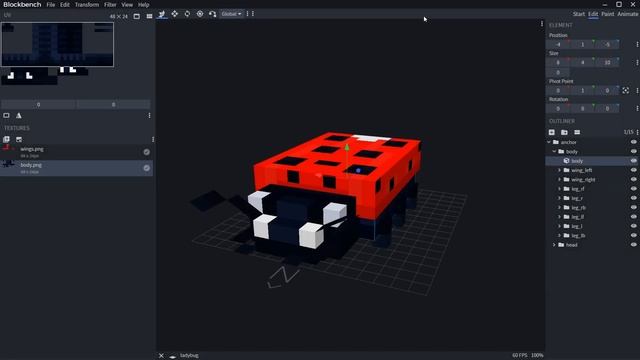640x360 pixels.
Task: Open the File menu
Action: click(51, 5)
